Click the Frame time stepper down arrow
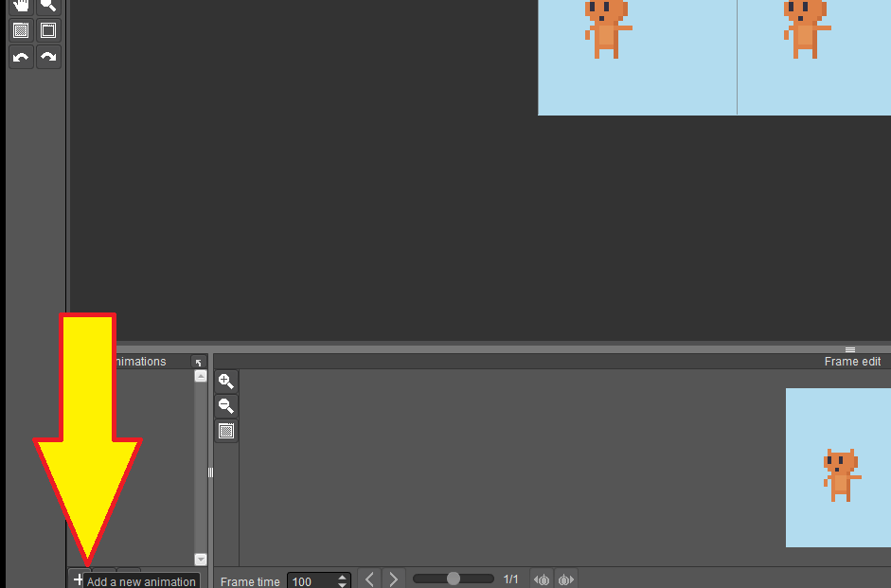 [x=342, y=583]
